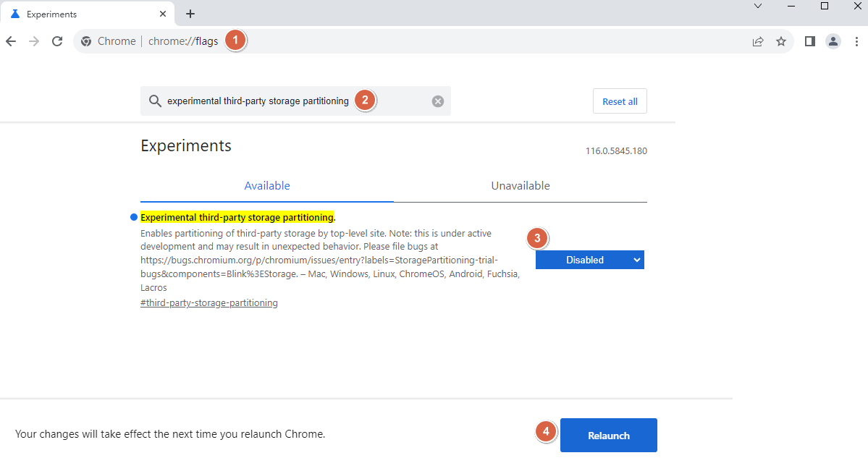Click Reset all button

point(620,101)
